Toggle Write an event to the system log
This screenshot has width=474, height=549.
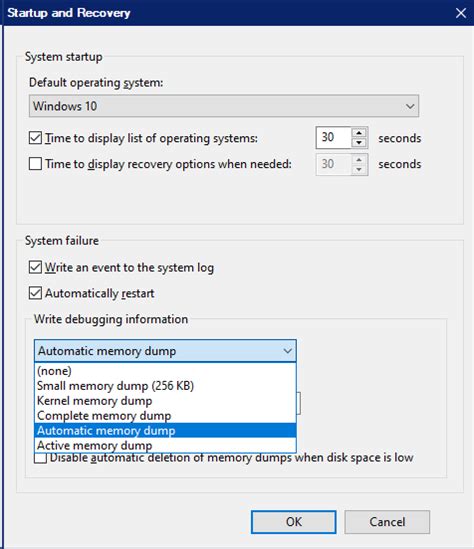[35, 267]
